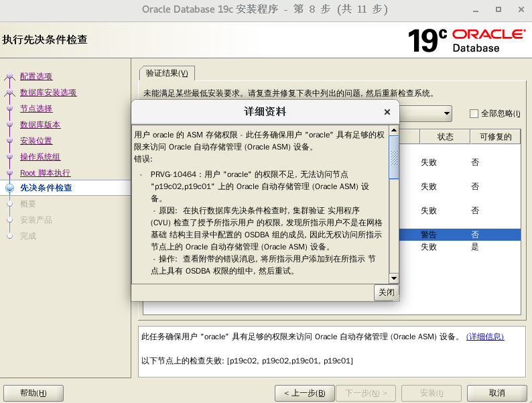Click the 安装产品 step label
Screen dimensions: 532x403
coord(36,220)
